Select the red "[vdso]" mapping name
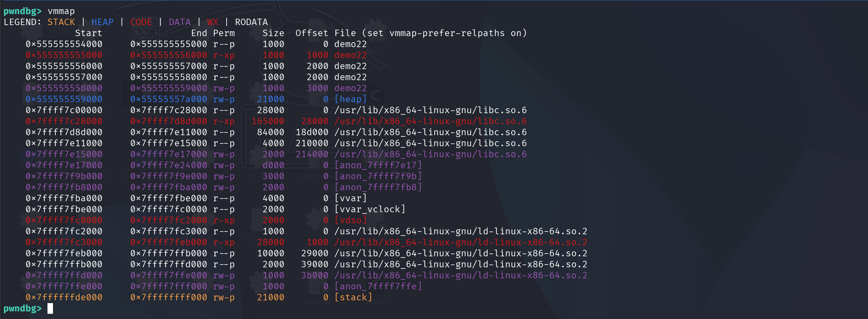The height and width of the screenshot is (319, 868). pos(350,221)
